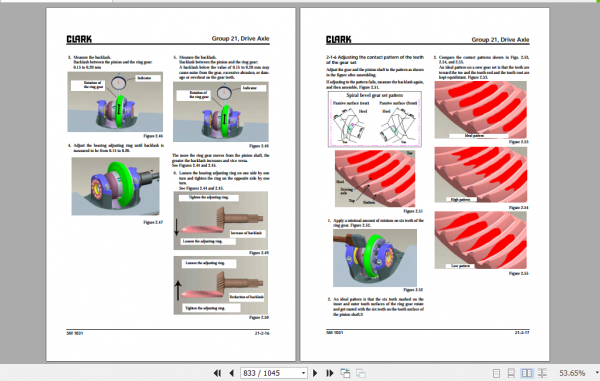
Task: Click the CLARK logo on the left page
Action: point(79,39)
